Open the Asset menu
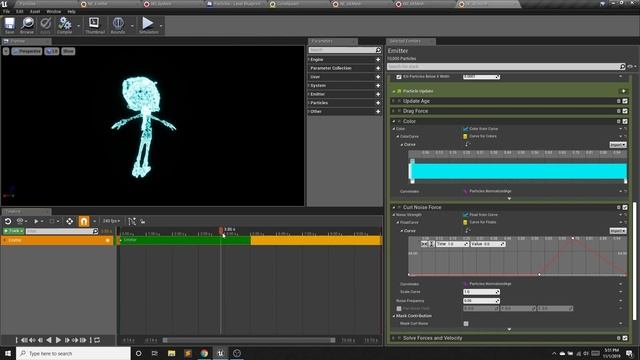This screenshot has height=360, width=640. [35, 11]
